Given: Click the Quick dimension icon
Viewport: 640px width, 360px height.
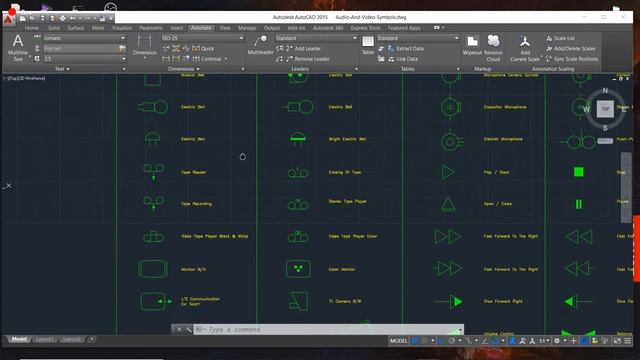Looking at the screenshot, I should (x=196, y=48).
